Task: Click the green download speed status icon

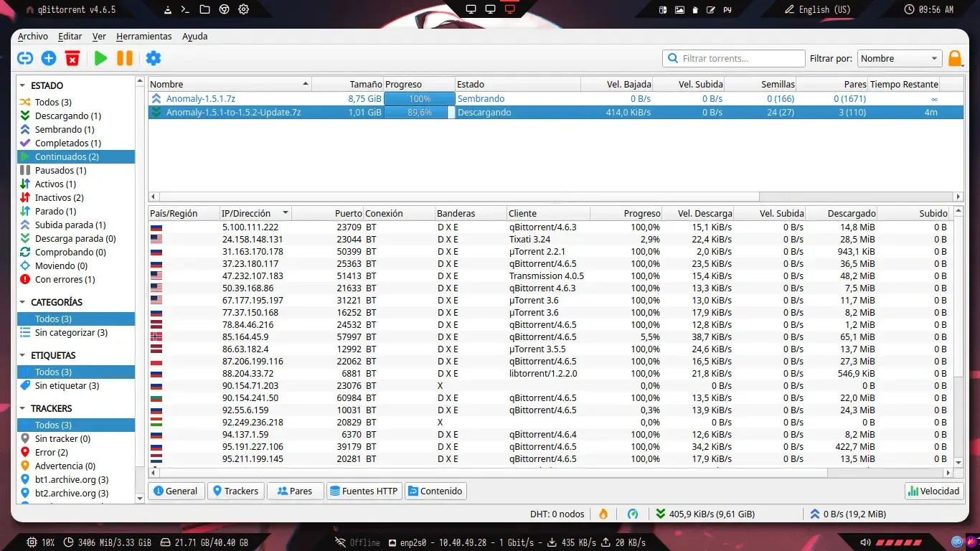Action: [661, 514]
